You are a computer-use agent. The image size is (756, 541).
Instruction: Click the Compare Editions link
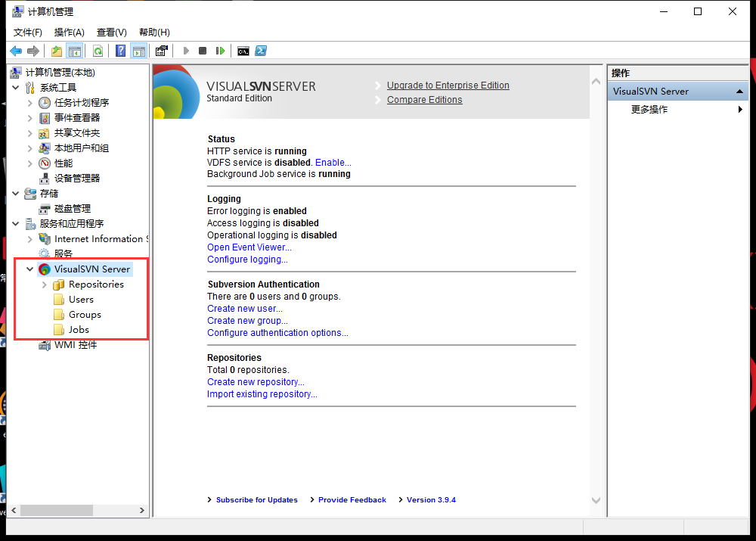pyautogui.click(x=424, y=100)
